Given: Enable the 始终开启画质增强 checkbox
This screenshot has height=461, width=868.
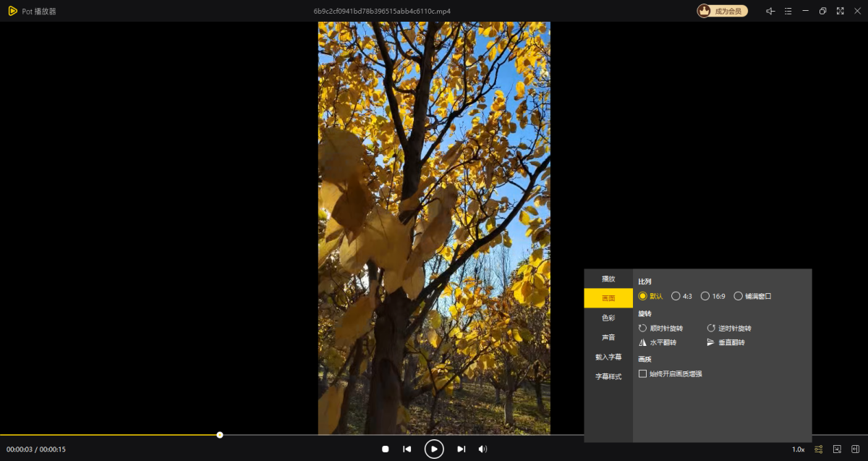Looking at the screenshot, I should pos(642,374).
